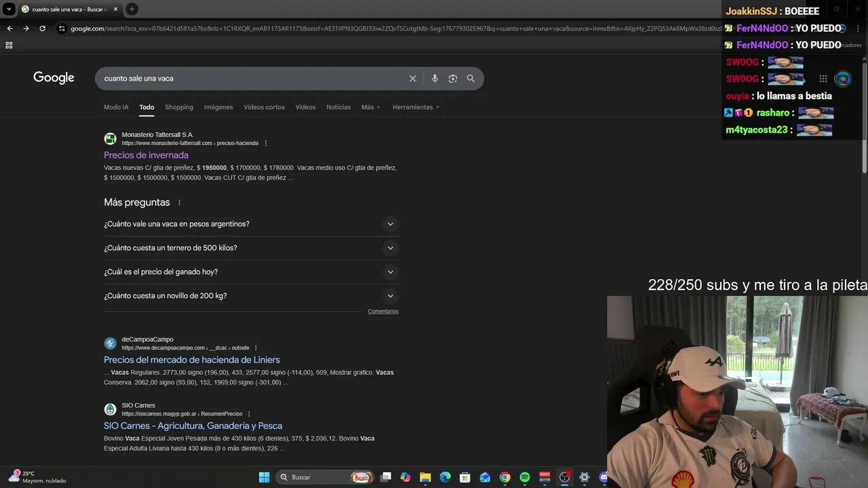Start voice search with the microphone icon

(435, 79)
